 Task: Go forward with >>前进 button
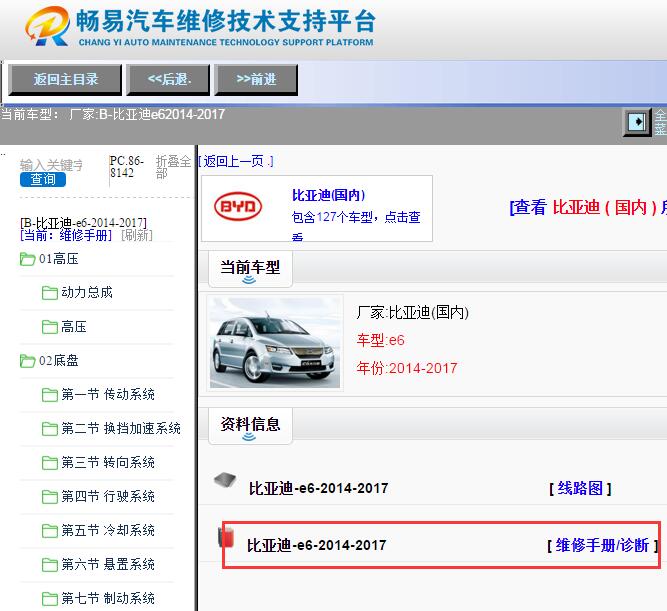pyautogui.click(x=256, y=80)
